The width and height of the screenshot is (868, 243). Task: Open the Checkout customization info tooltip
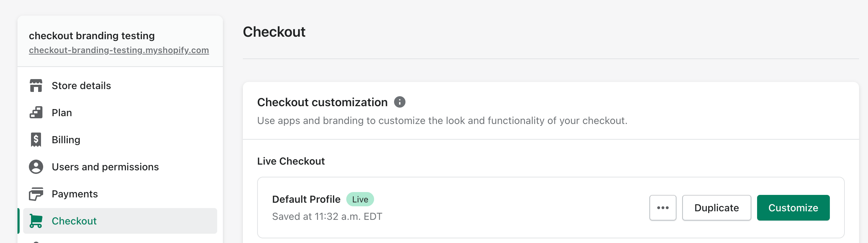pos(400,102)
